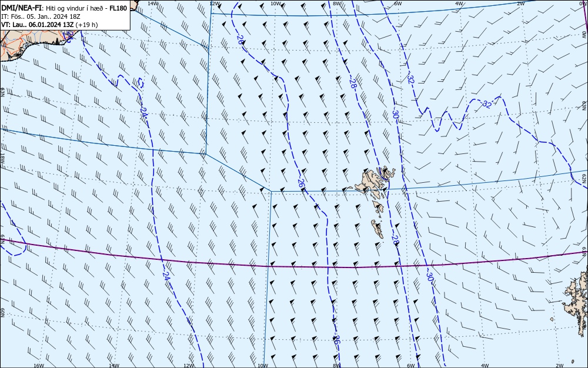This screenshot has height=368, width=588.
Task: Click the 28 isotherm label south of Faroe Islands
Action: (395, 240)
